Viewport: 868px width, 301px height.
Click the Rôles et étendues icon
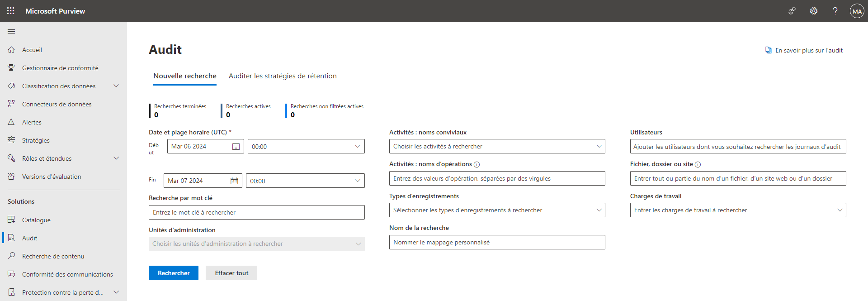point(11,158)
